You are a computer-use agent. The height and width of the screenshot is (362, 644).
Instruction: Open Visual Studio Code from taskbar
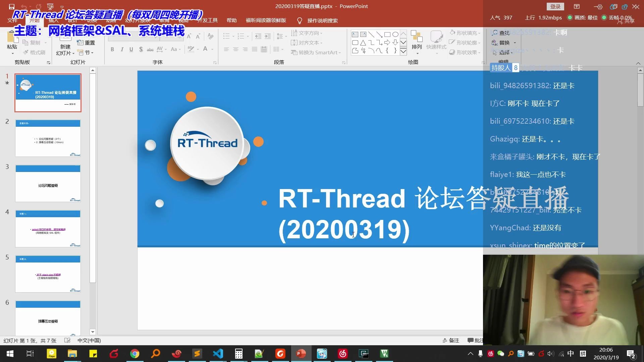(x=218, y=354)
